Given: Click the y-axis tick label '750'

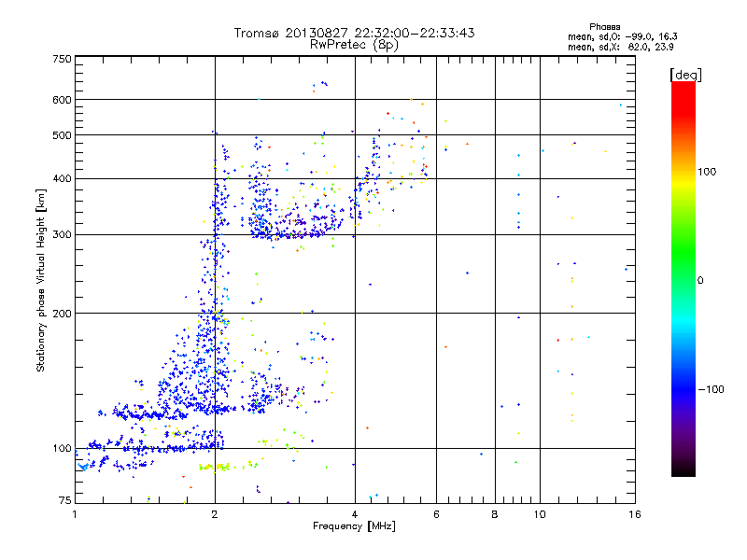Looking at the screenshot, I should (x=62, y=59).
